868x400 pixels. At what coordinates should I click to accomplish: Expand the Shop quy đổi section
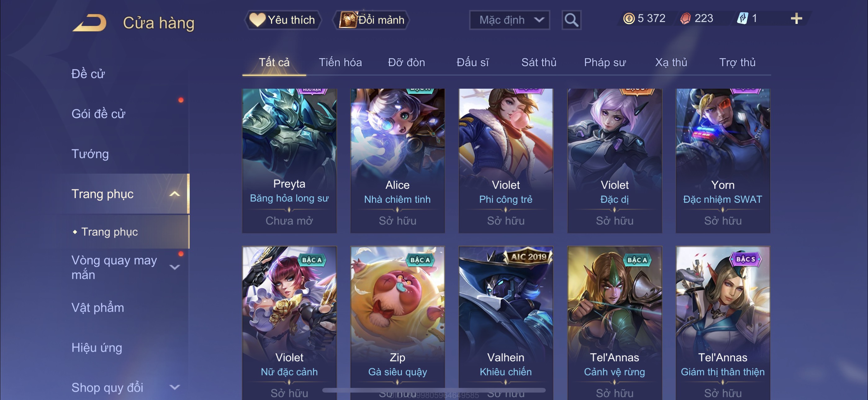coord(174,387)
